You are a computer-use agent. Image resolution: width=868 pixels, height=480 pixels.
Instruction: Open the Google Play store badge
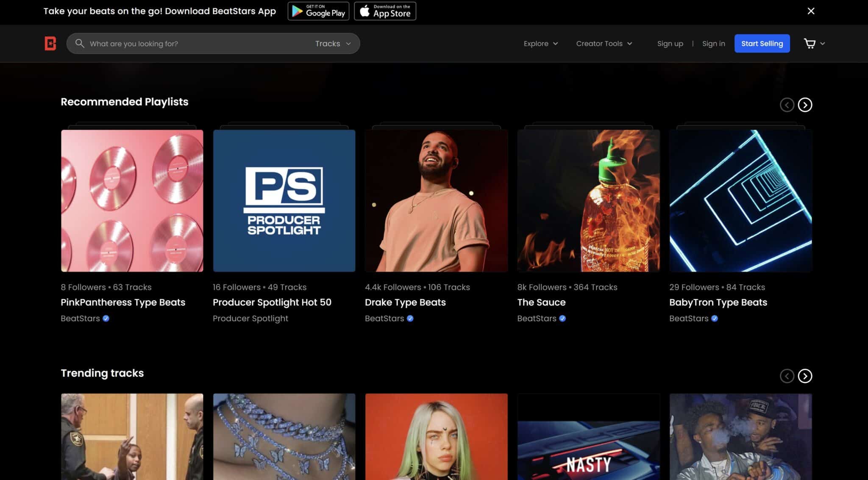tap(319, 11)
